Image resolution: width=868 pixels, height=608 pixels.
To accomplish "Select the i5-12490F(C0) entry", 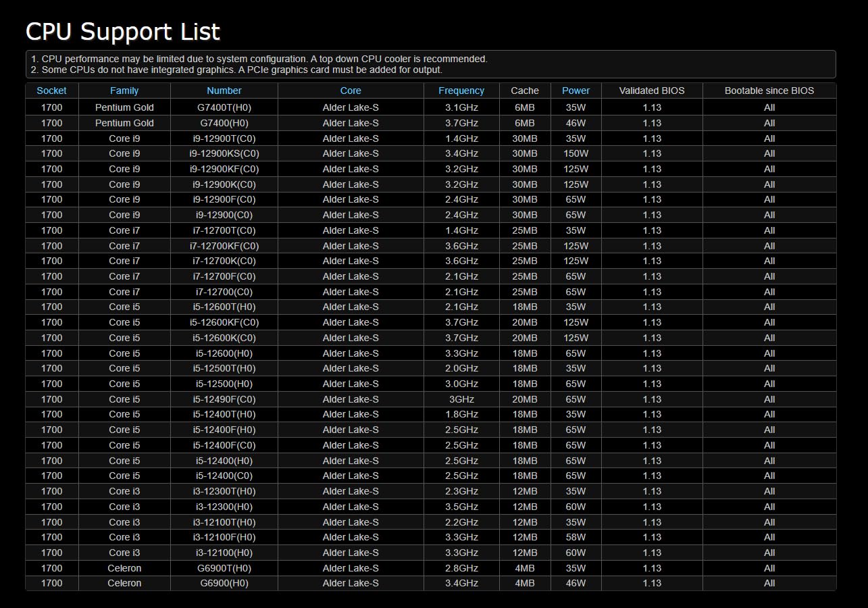I will (x=224, y=399).
